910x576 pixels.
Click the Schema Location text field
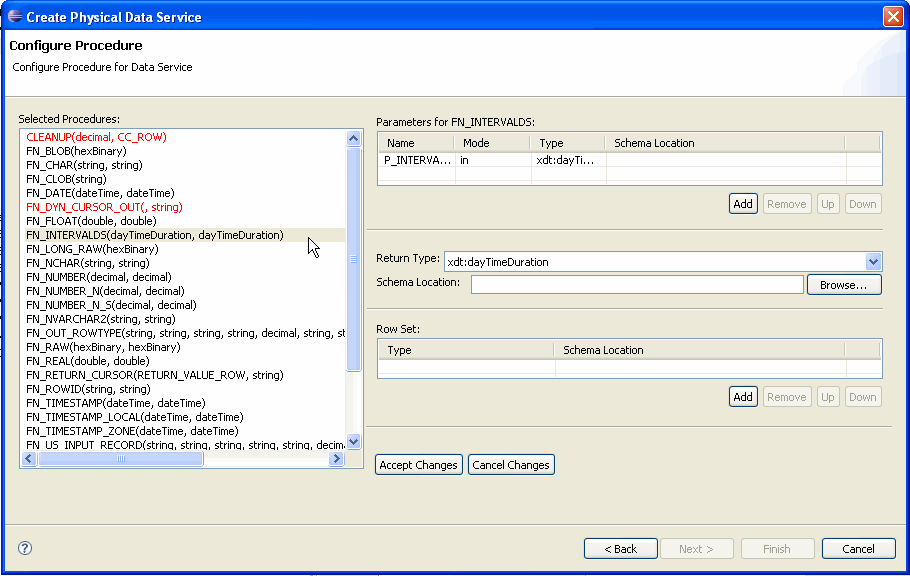(x=637, y=285)
